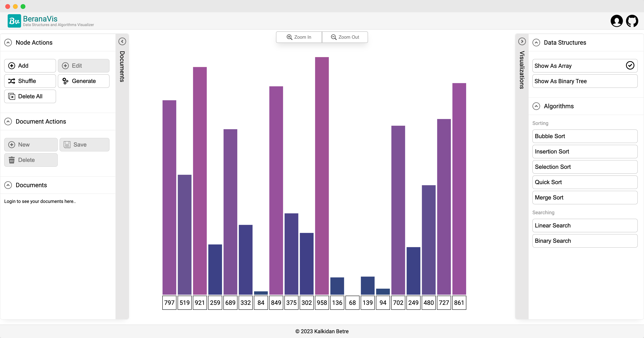The image size is (644, 338).
Task: Select the array cell 375
Action: click(x=291, y=303)
